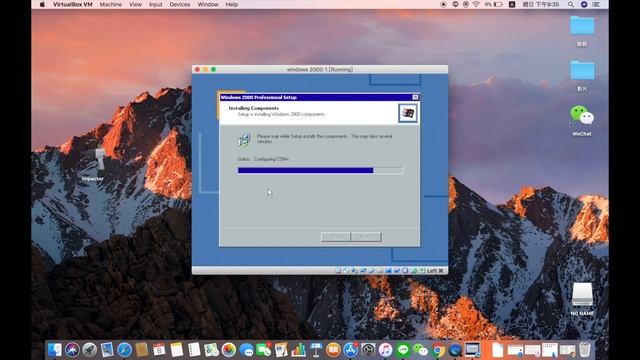Image resolution: width=640 pixels, height=360 pixels.
Task: Open Launchpad rocket icon in dock
Action: [x=89, y=350]
